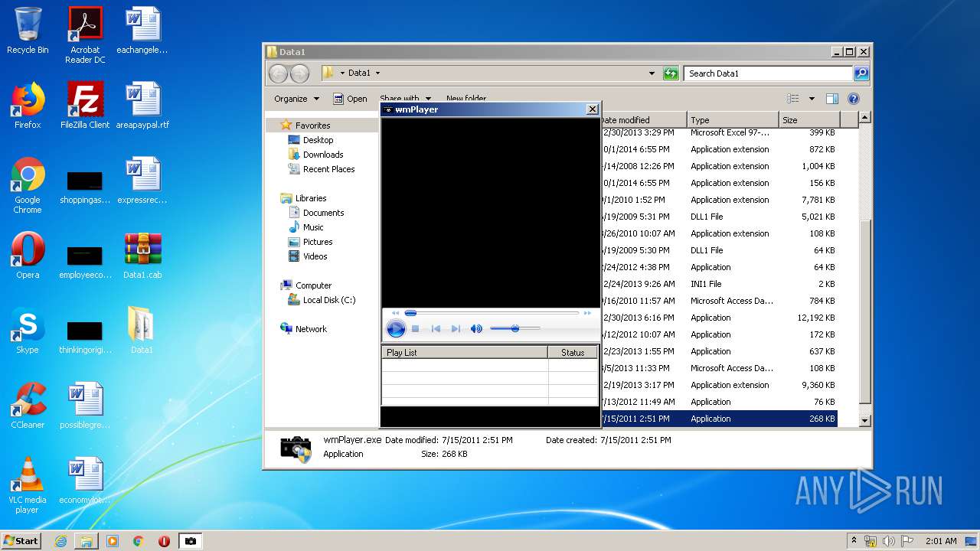The height and width of the screenshot is (551, 980).
Task: Click the Search Data1 field
Action: coord(768,73)
